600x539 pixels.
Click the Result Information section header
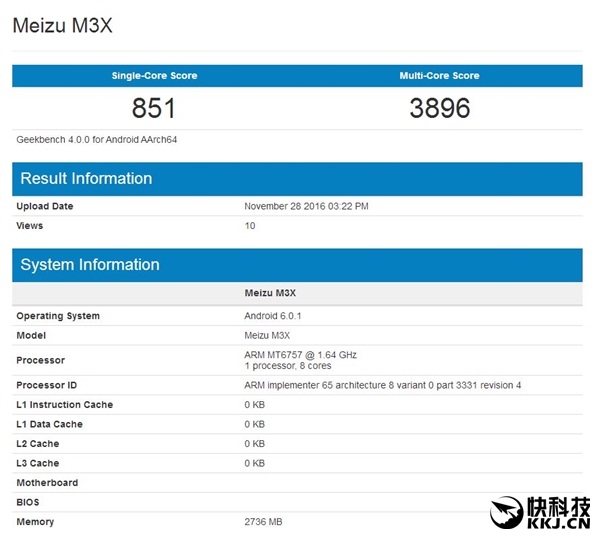tap(86, 179)
